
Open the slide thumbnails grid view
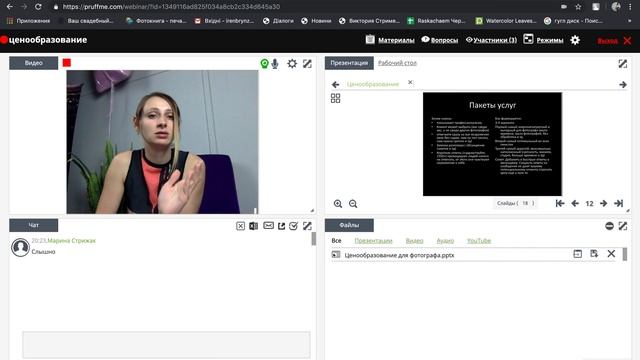point(336,98)
